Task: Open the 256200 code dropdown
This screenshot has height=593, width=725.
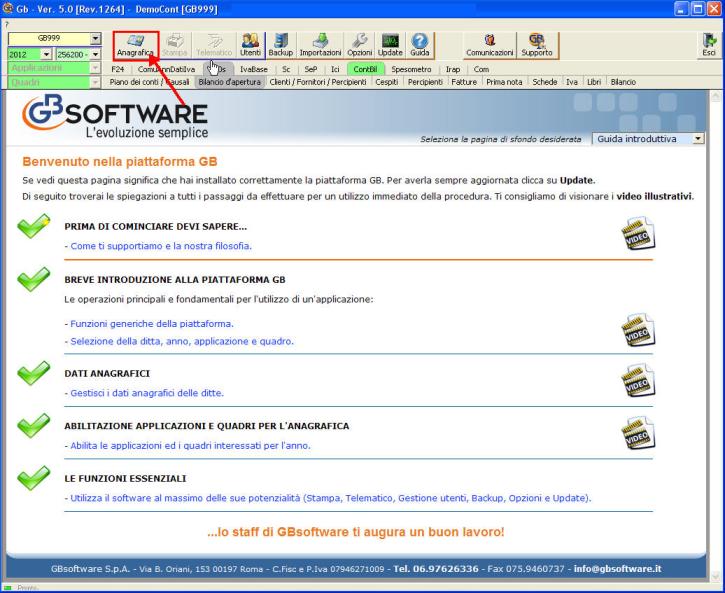Action: pyautogui.click(x=95, y=55)
